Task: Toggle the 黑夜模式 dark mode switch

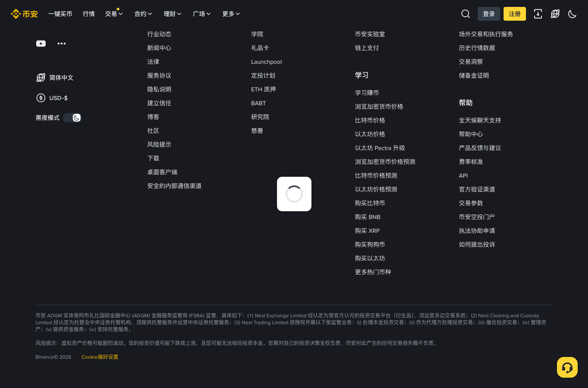Action: (x=72, y=118)
